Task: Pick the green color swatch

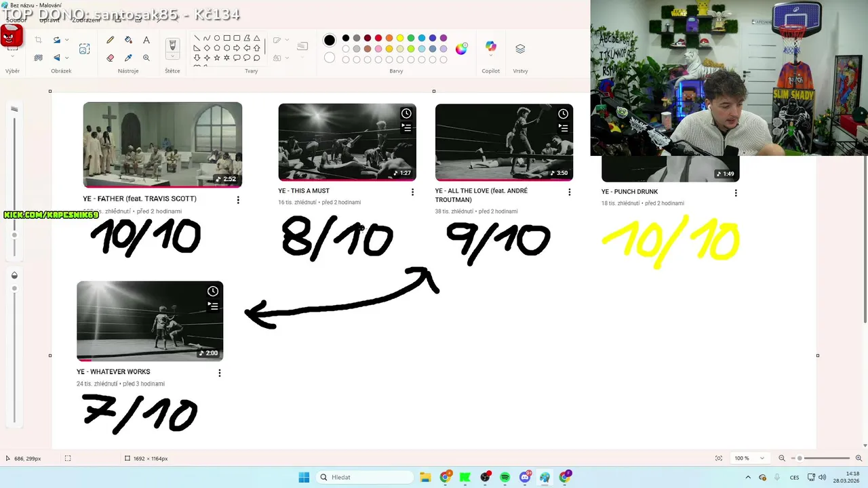Action: tap(411, 38)
